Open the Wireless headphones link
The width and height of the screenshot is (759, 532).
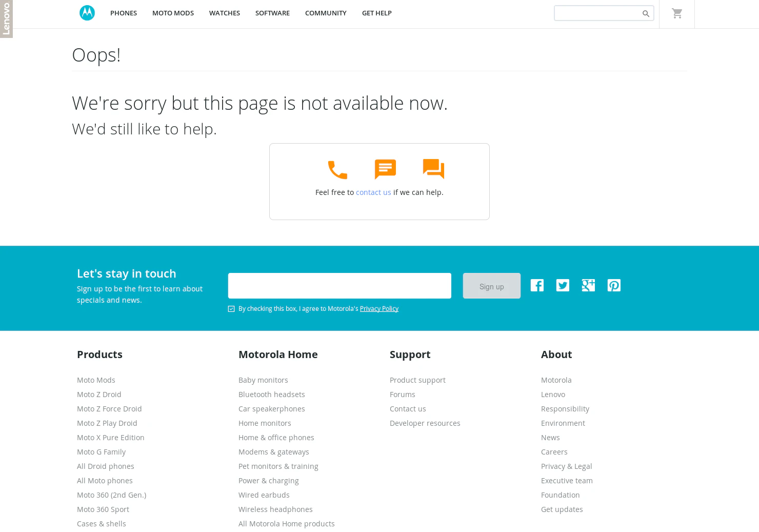click(275, 509)
